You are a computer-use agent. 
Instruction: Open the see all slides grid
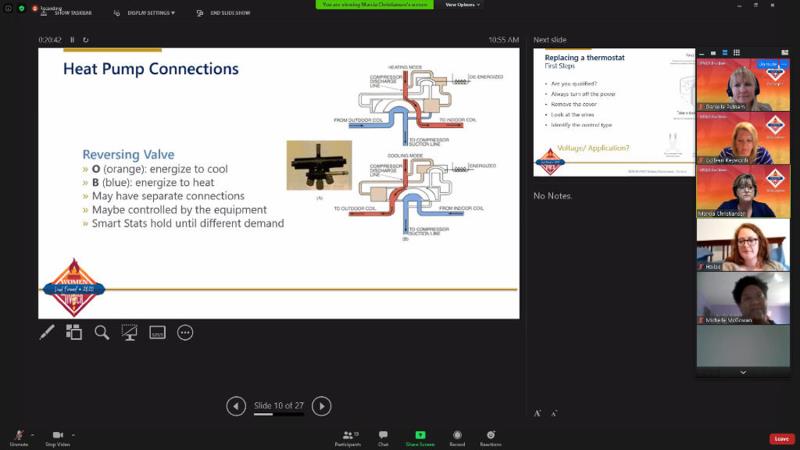coord(74,333)
